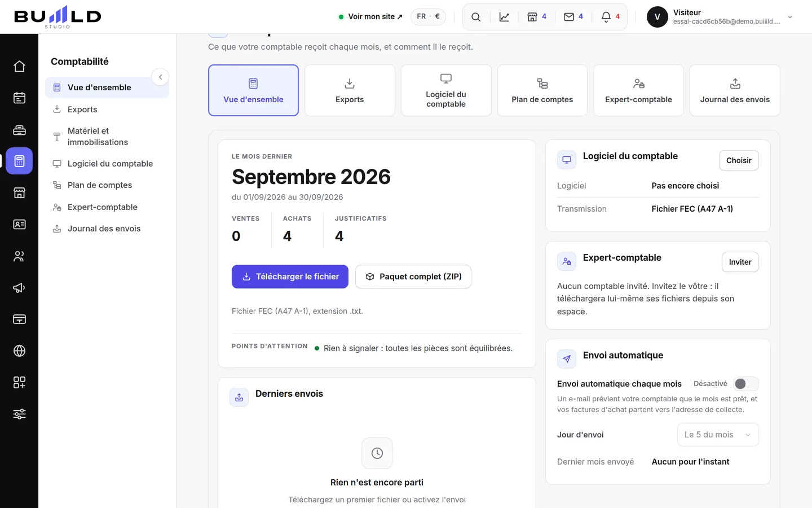Click the search magnifier icon

coord(476,17)
